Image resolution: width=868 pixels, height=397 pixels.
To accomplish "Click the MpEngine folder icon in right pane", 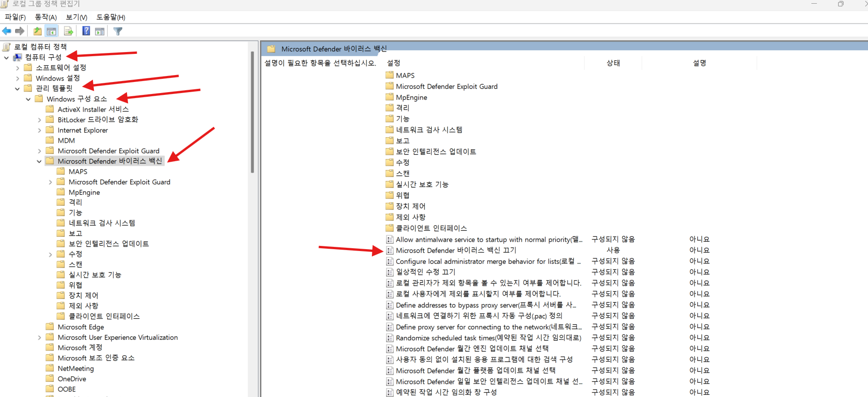I will coord(390,97).
